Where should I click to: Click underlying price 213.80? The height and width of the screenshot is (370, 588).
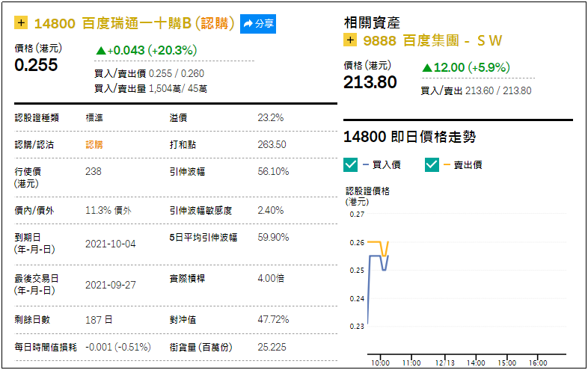point(370,82)
